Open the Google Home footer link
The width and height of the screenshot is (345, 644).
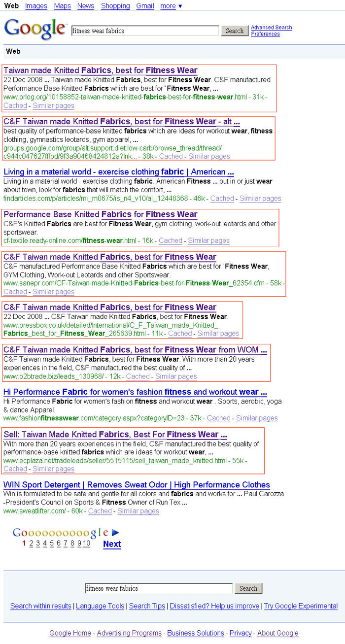click(x=70, y=633)
